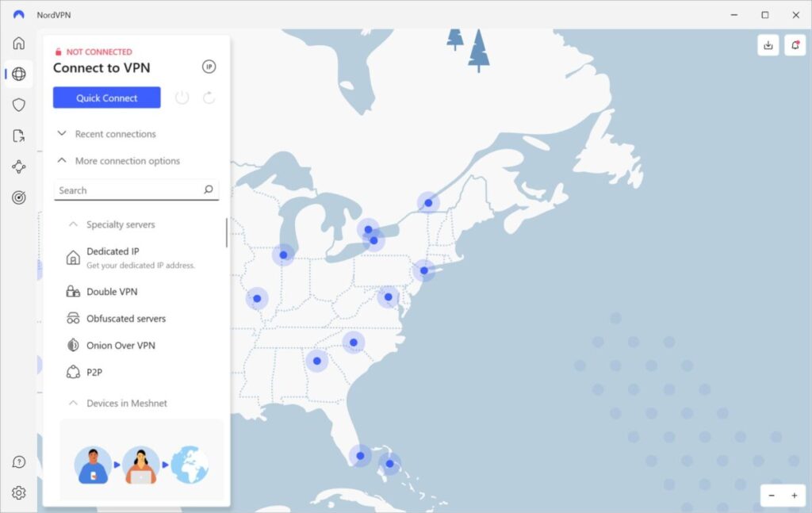Click the power disconnect icon
This screenshot has height=513, width=812.
coord(182,98)
